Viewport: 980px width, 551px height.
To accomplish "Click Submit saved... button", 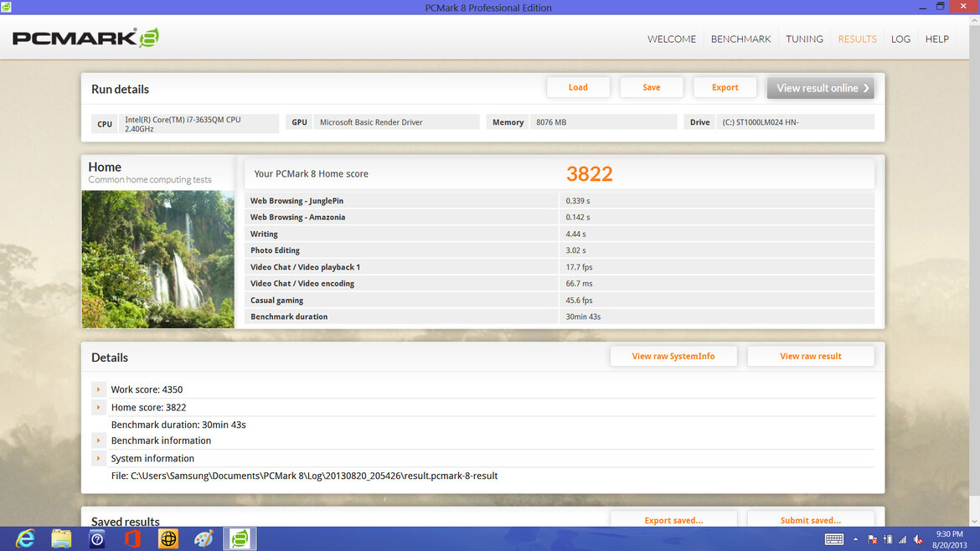I will coord(811,519).
